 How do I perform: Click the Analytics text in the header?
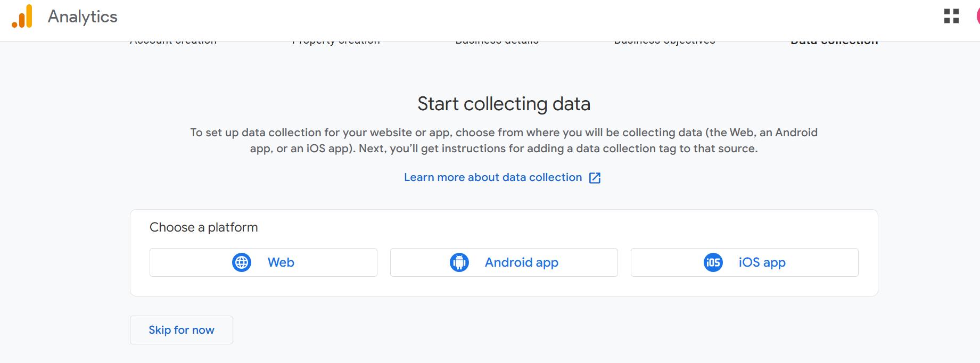point(83,16)
